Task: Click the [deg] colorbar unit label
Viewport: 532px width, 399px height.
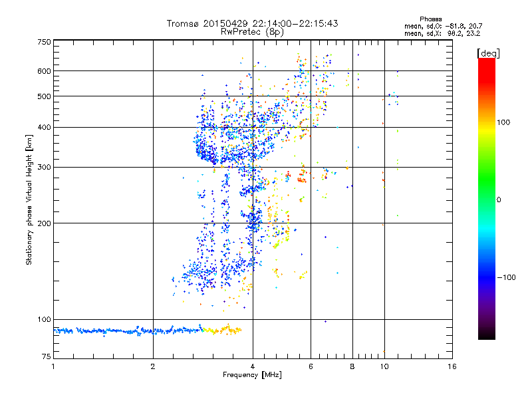Action: [489, 53]
